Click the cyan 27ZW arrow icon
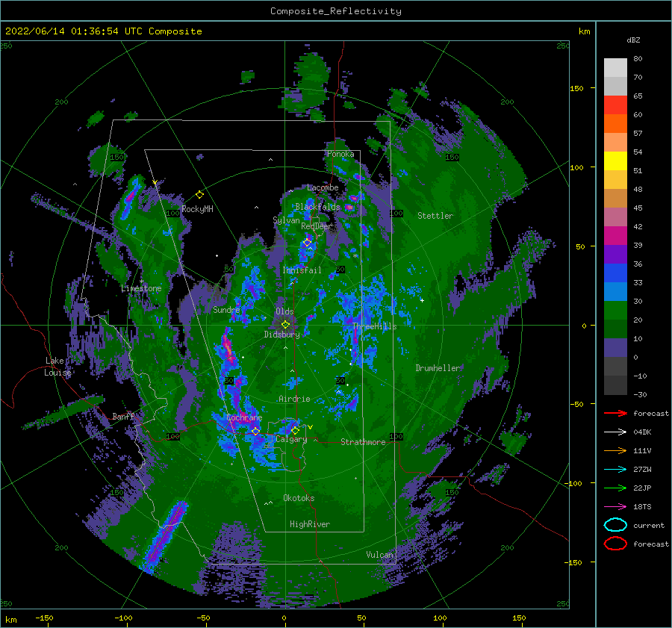 [615, 470]
